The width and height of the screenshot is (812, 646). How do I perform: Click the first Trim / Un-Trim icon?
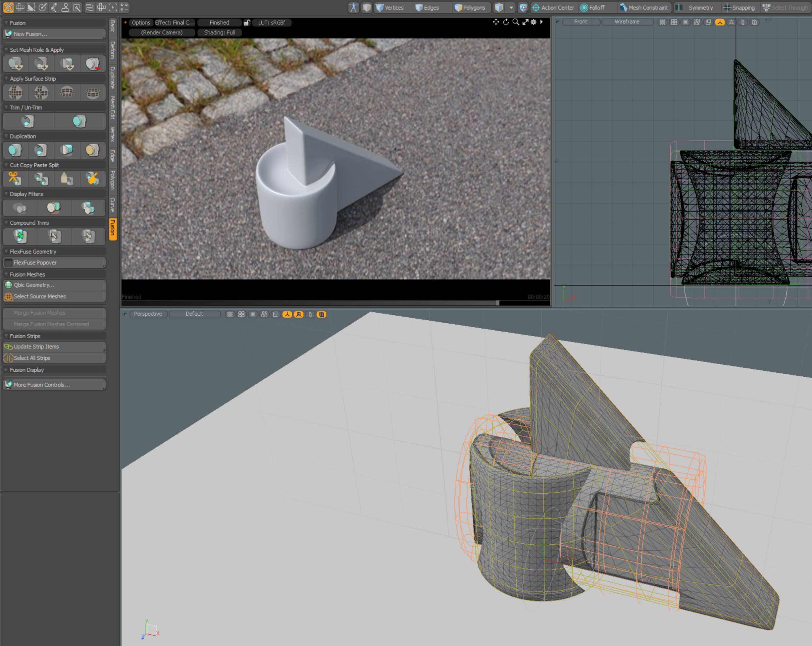tap(28, 121)
